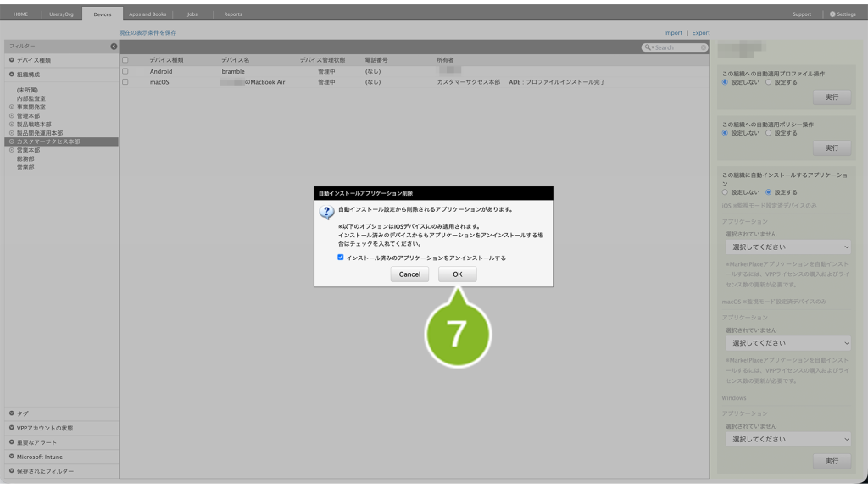Image resolution: width=868 pixels, height=488 pixels.
Task: Click the Export link
Action: click(701, 33)
